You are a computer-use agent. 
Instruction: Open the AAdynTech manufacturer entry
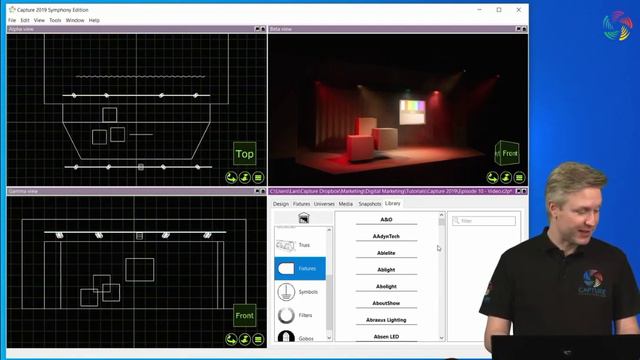(x=386, y=236)
